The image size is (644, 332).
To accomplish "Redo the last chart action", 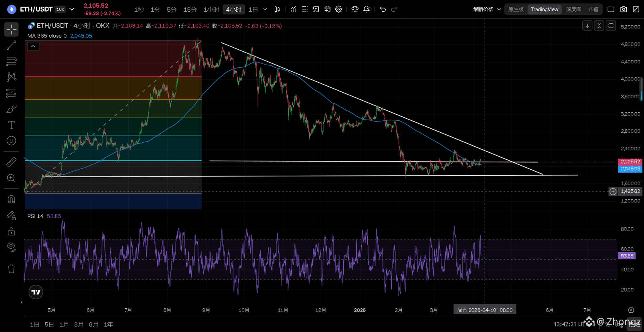I will point(394,9).
